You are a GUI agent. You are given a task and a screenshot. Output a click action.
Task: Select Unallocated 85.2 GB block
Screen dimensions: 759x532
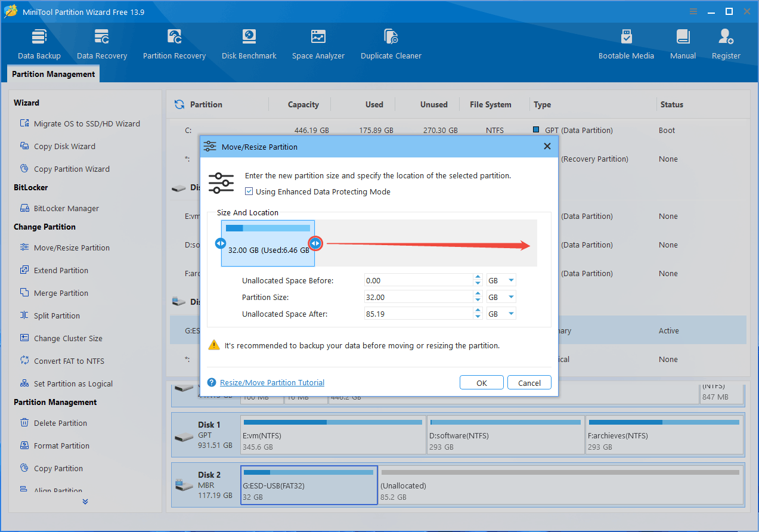coord(561,485)
